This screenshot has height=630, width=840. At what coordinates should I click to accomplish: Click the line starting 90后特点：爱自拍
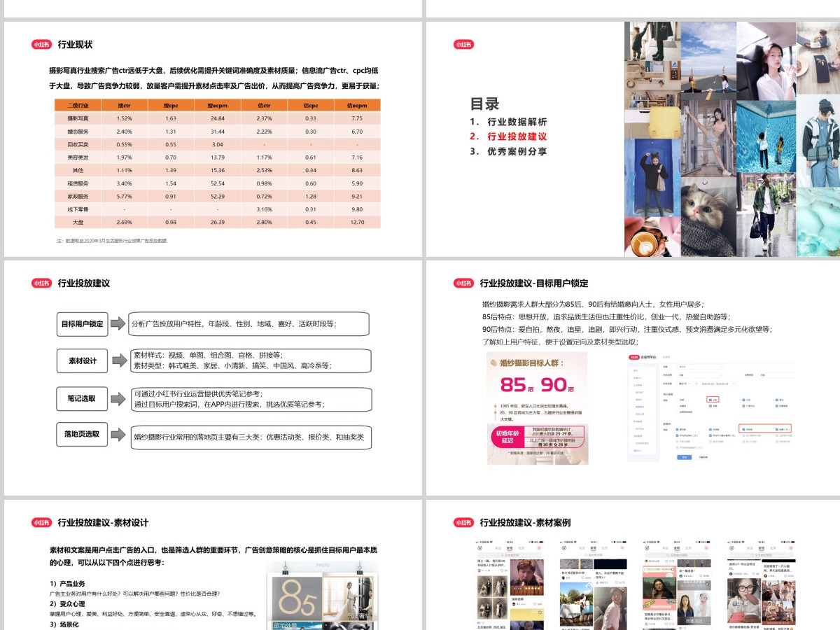click(x=626, y=329)
